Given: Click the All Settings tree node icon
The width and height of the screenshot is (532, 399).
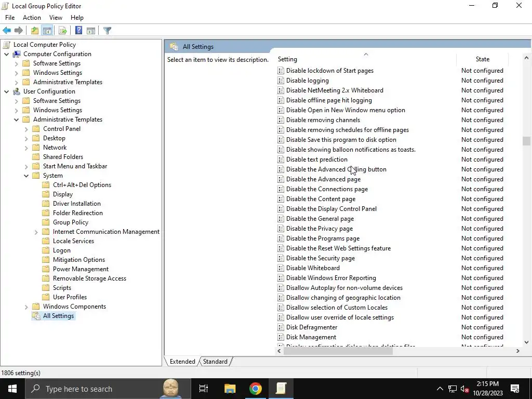Looking at the screenshot, I should 36,316.
